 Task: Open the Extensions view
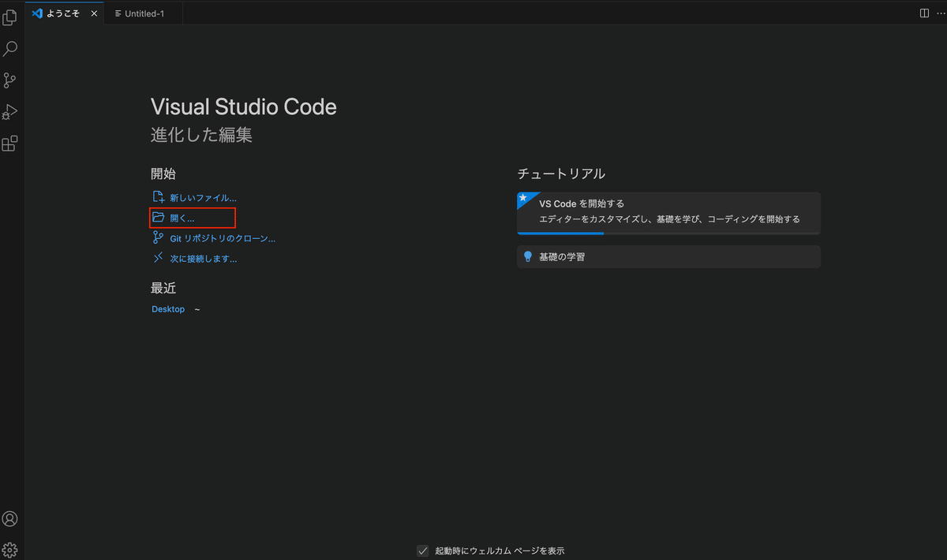pyautogui.click(x=10, y=144)
